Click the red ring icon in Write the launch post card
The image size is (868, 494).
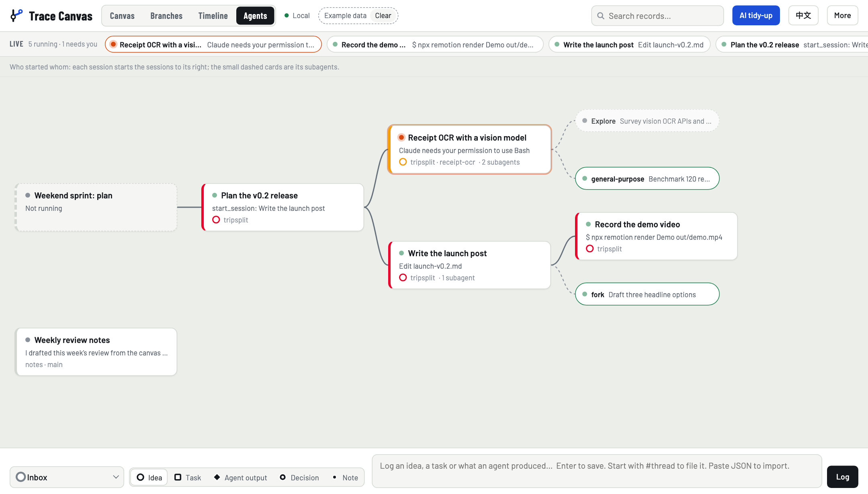(x=403, y=278)
